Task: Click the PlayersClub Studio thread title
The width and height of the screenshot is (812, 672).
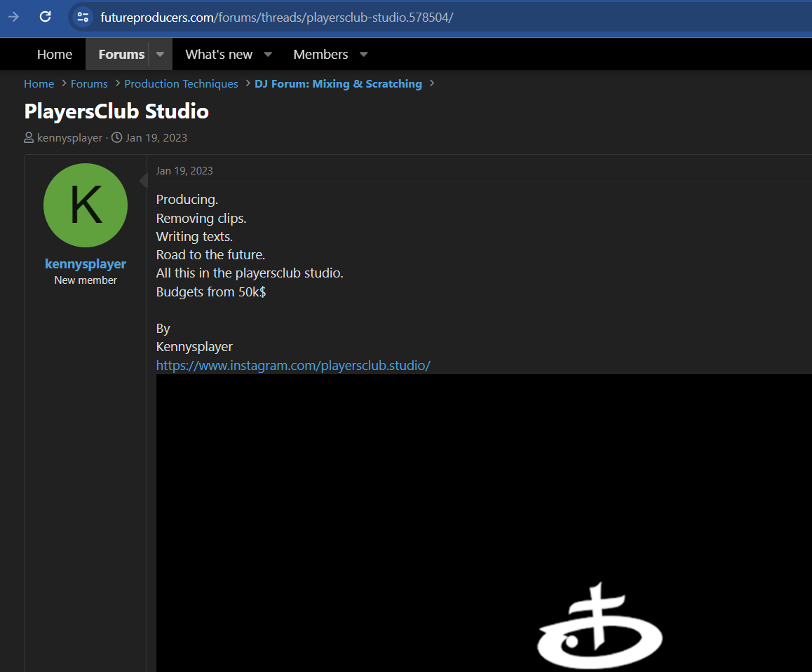Action: (x=116, y=111)
